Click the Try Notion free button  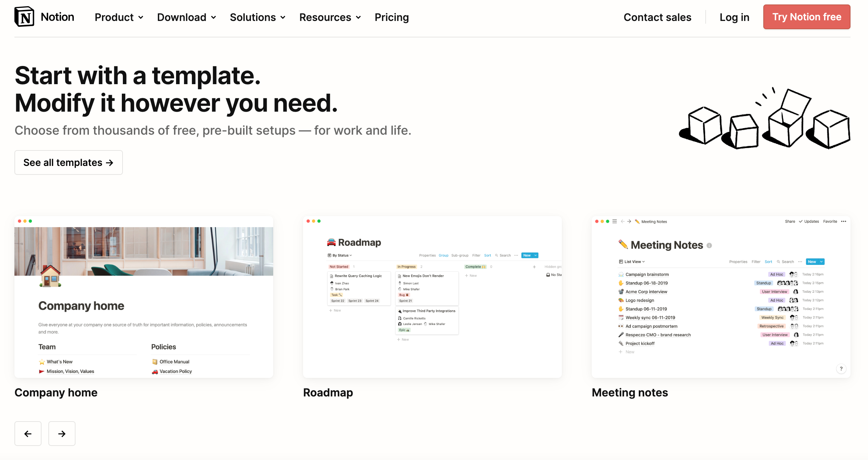(807, 17)
